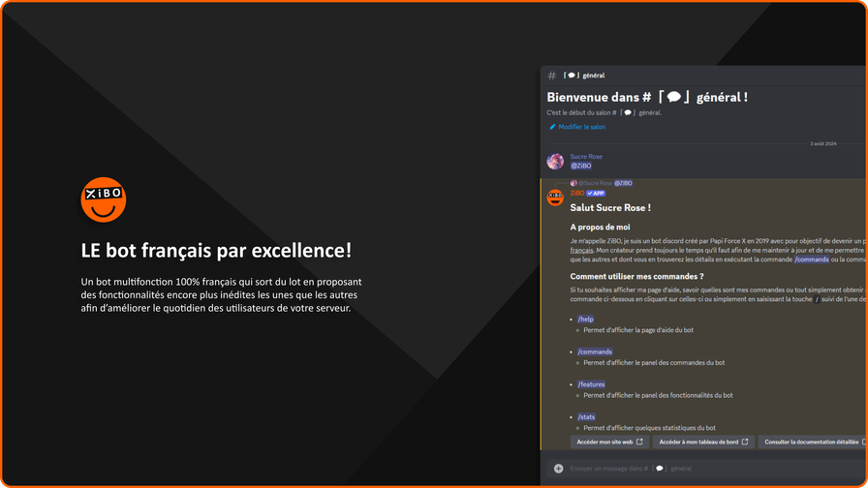Click the ZiBO orange smiley logo
Image resolution: width=868 pixels, height=488 pixels.
coord(104,199)
